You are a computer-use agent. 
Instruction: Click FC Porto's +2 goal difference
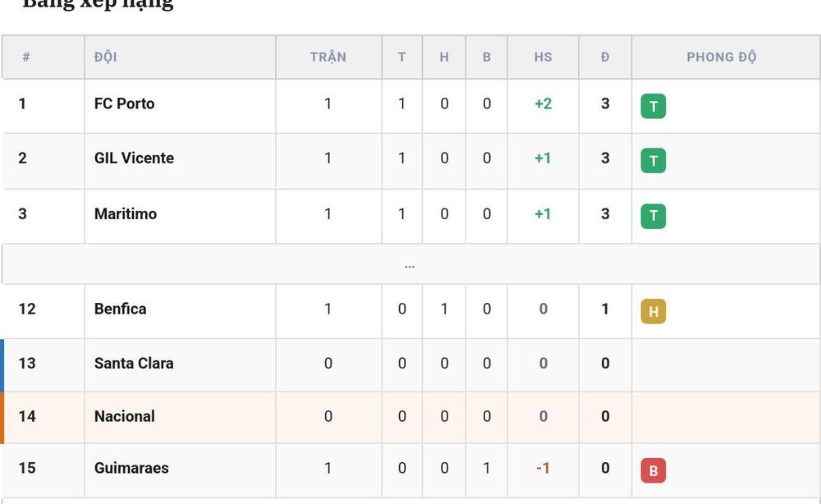tap(543, 103)
